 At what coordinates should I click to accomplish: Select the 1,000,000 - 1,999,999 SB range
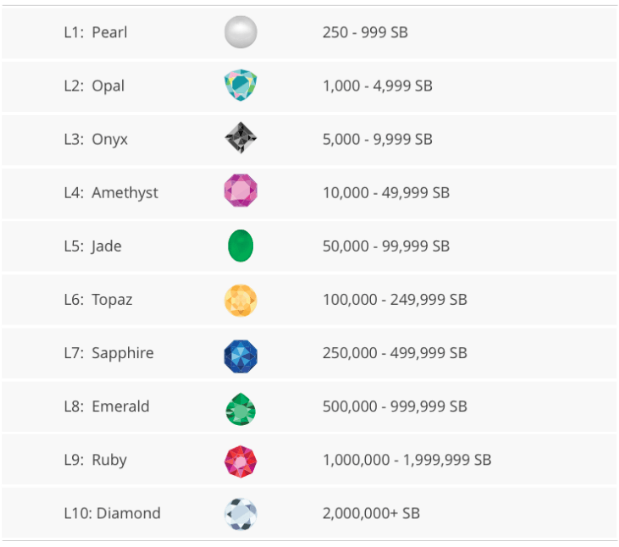pos(406,460)
